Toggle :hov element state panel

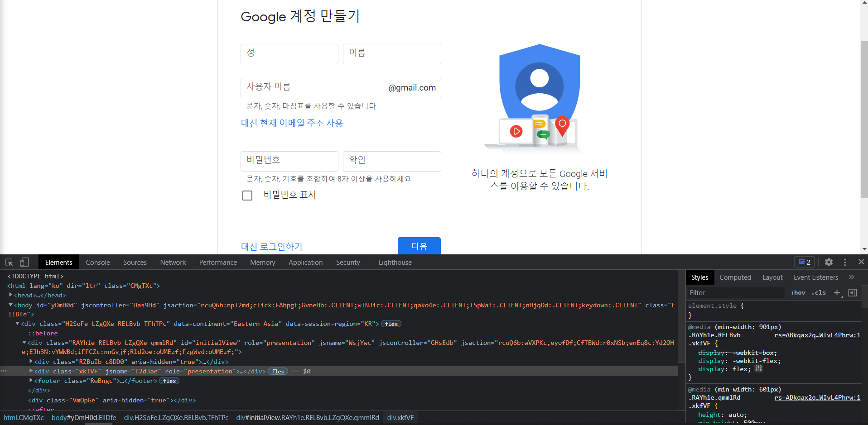[798, 293]
